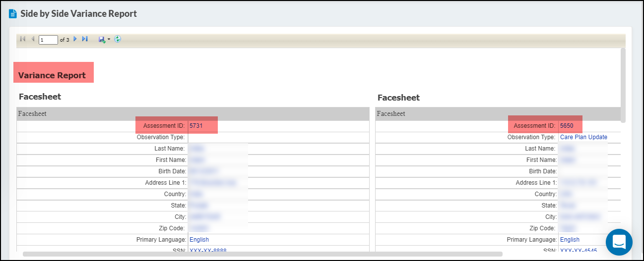Image resolution: width=644 pixels, height=261 pixels.
Task: Jump to the last report page
Action: 85,39
